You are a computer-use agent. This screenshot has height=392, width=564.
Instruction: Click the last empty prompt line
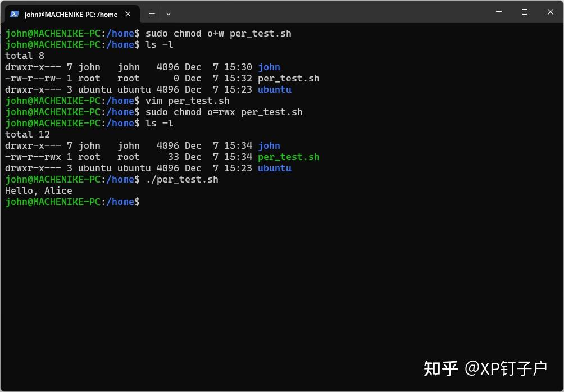(x=72, y=202)
